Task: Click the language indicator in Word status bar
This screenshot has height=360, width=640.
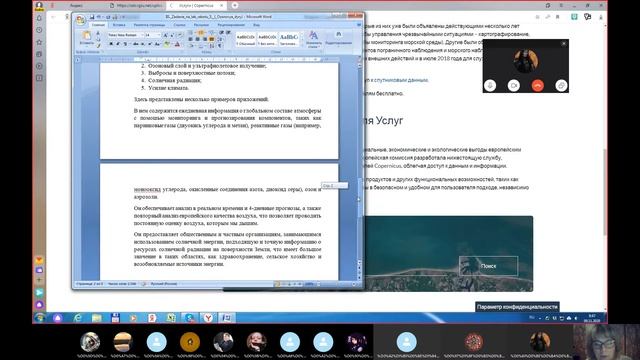Action: pyautogui.click(x=164, y=284)
